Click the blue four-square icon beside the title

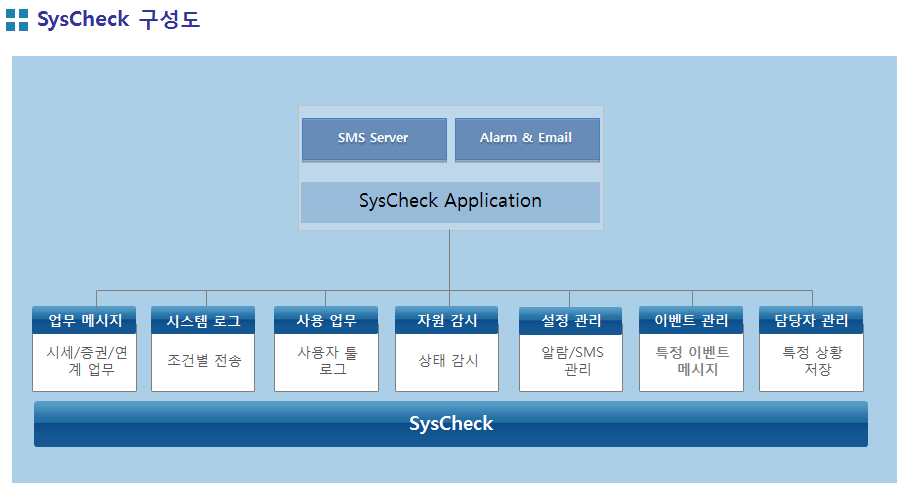(x=17, y=20)
